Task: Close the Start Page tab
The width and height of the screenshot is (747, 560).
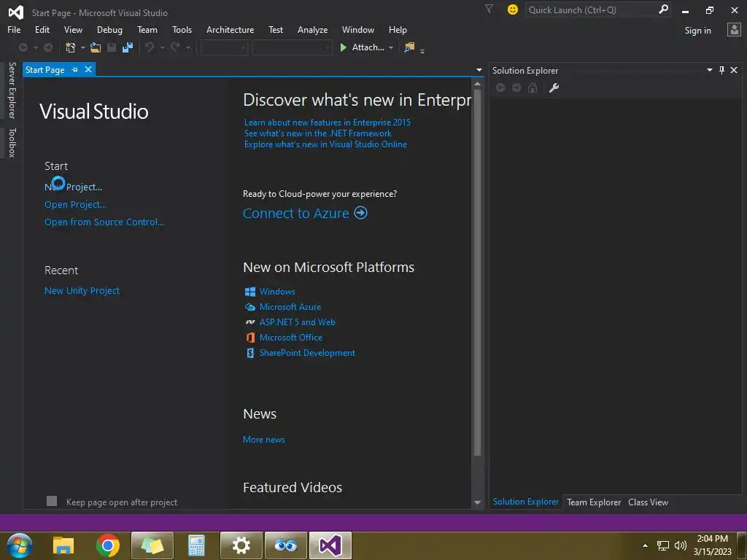Action: [x=88, y=69]
